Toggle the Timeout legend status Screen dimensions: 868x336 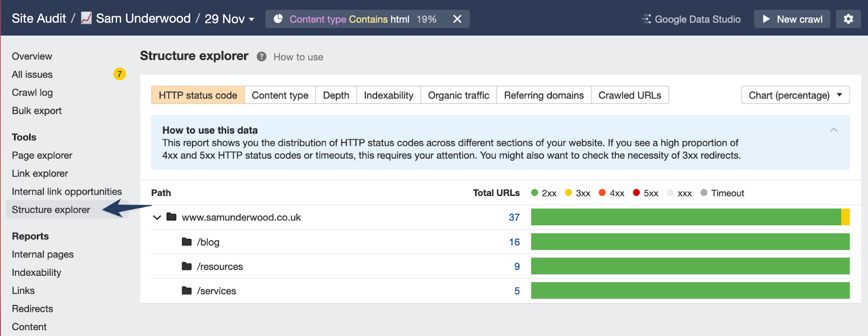tap(722, 193)
